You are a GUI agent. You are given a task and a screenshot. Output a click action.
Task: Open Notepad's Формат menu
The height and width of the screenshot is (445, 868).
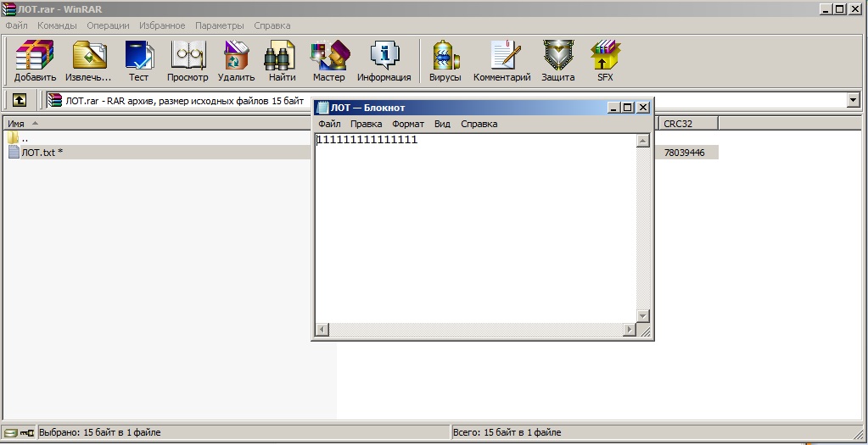(408, 124)
